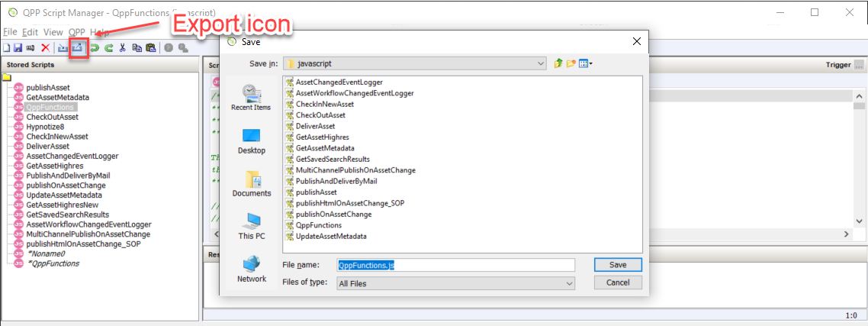Click the Copy toolbar icon
The image size is (868, 326).
[x=137, y=48]
